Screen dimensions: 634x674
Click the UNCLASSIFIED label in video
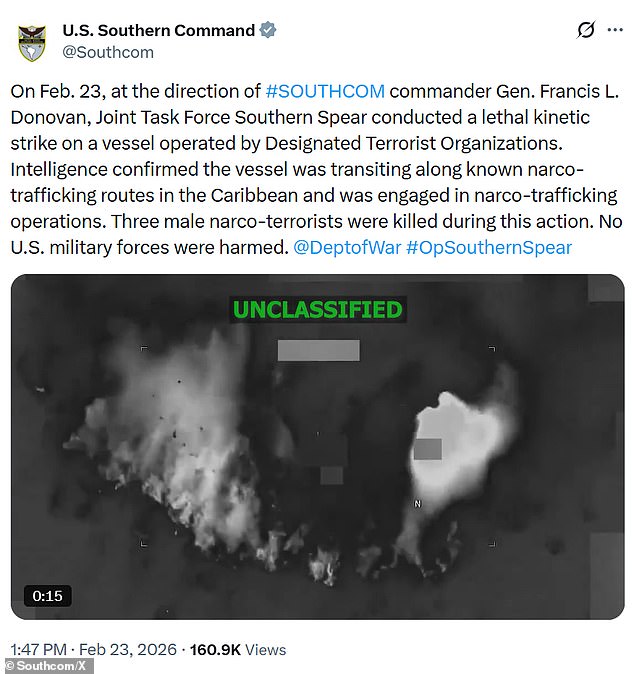click(x=318, y=309)
